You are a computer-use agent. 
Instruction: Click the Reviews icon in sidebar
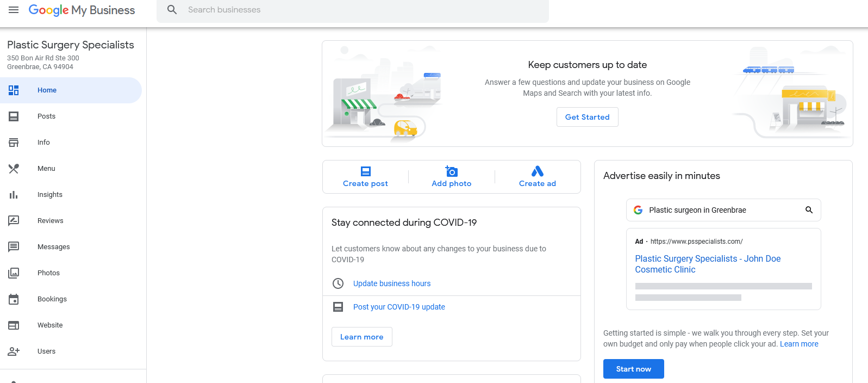(14, 221)
